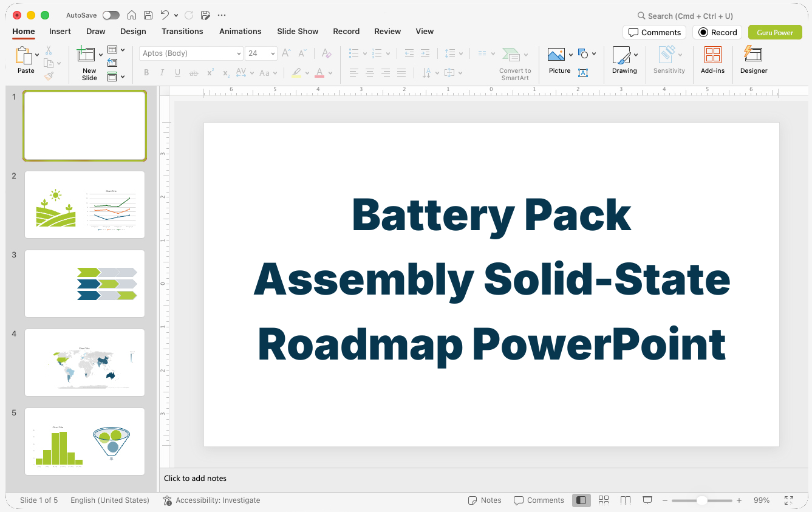Justify the text

point(401,73)
